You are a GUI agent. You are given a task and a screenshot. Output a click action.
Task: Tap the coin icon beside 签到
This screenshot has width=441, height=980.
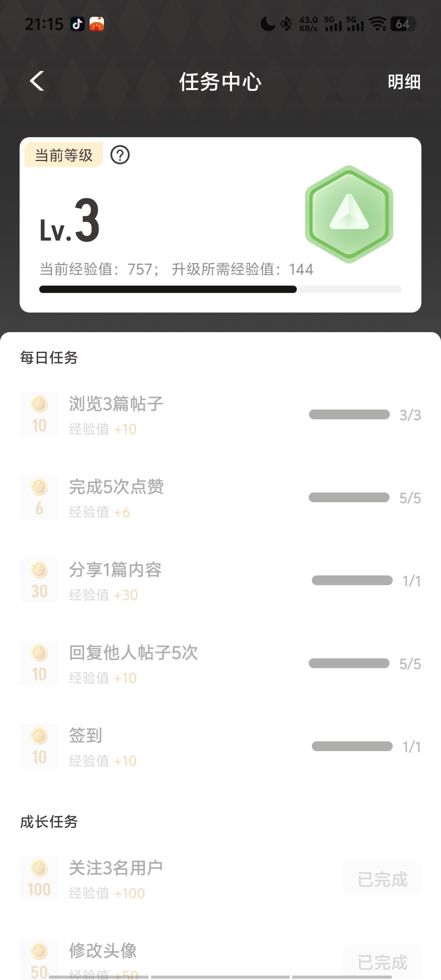tap(39, 746)
